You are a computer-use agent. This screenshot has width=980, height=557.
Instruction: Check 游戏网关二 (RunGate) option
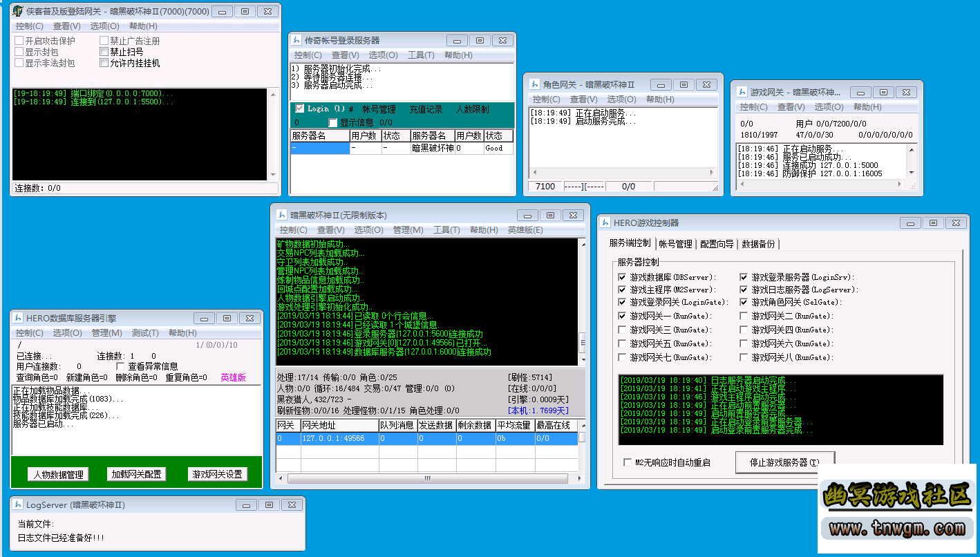(x=744, y=316)
